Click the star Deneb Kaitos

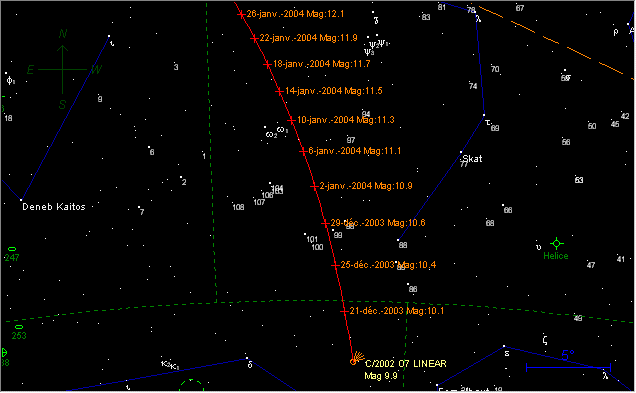click(x=21, y=200)
